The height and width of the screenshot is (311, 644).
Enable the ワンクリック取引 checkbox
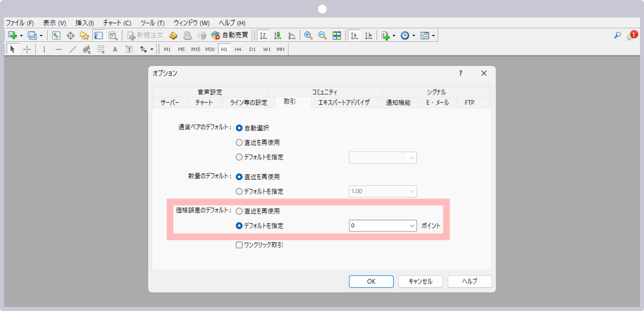pos(260,245)
